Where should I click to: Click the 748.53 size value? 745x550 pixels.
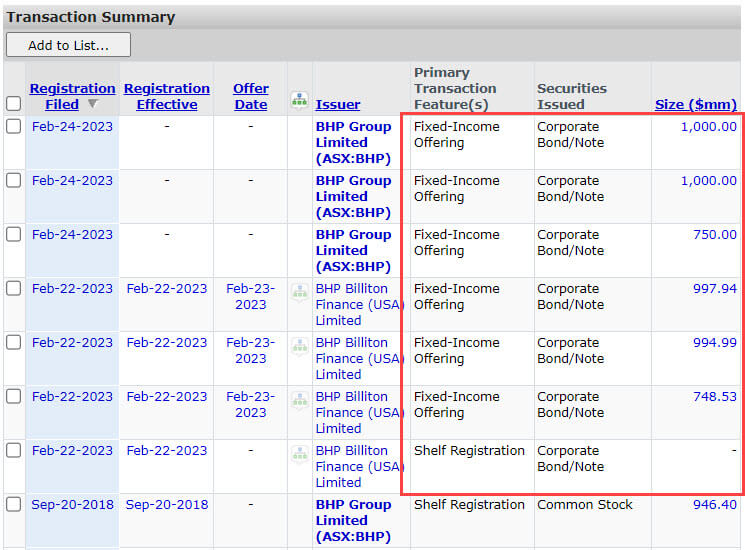(715, 397)
